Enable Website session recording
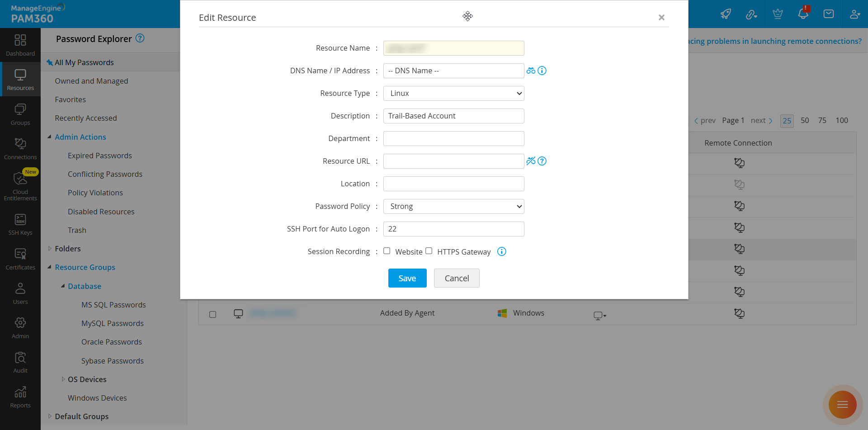 [387, 251]
